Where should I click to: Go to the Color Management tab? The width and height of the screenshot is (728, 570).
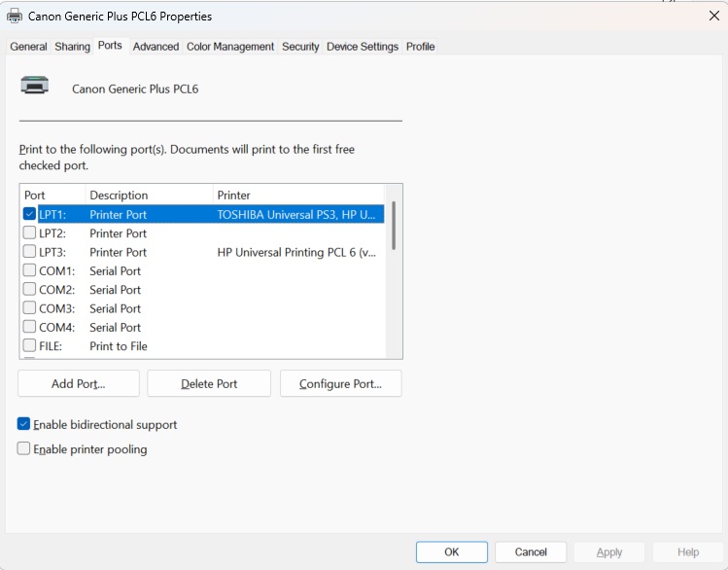[230, 47]
